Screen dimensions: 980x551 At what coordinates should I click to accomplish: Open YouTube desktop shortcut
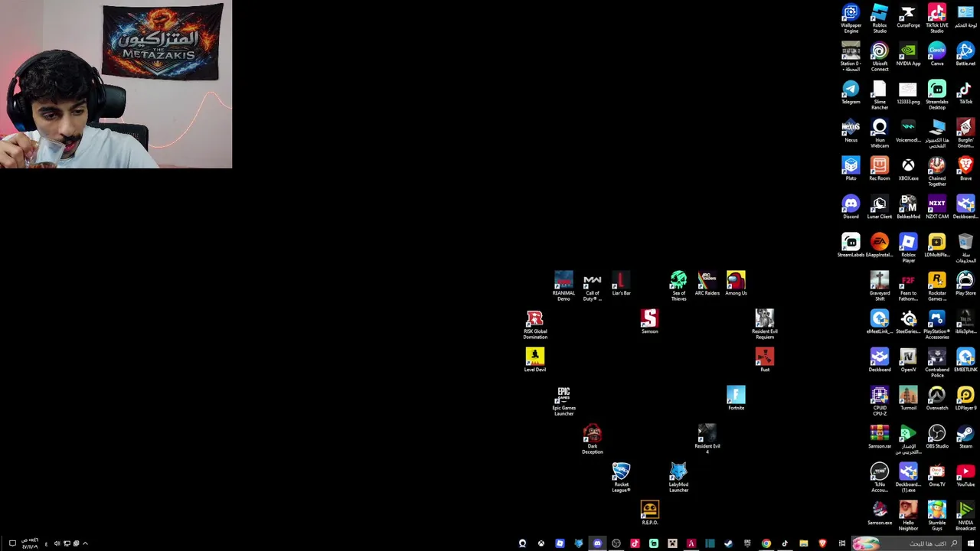coord(965,475)
